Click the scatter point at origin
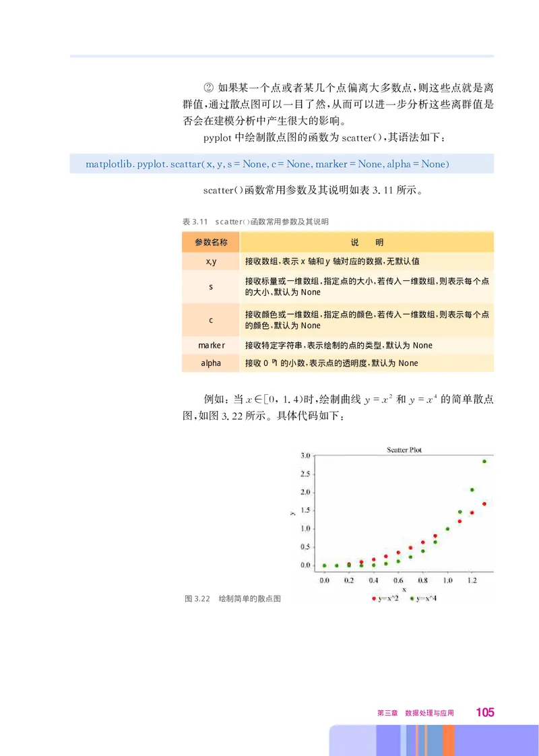This screenshot has height=756, width=539. tap(324, 565)
